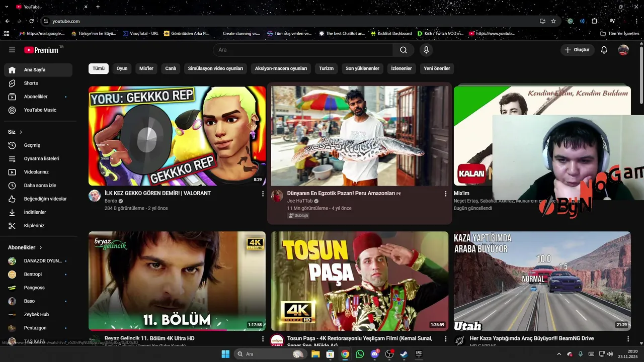The width and height of the screenshot is (644, 362).
Task: Show hidden system tray icons
Action: (x=558, y=354)
